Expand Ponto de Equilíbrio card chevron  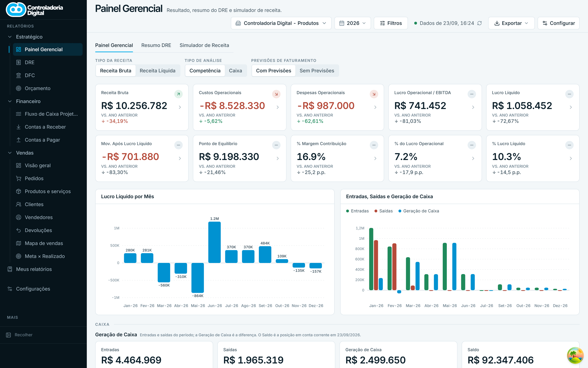(278, 158)
